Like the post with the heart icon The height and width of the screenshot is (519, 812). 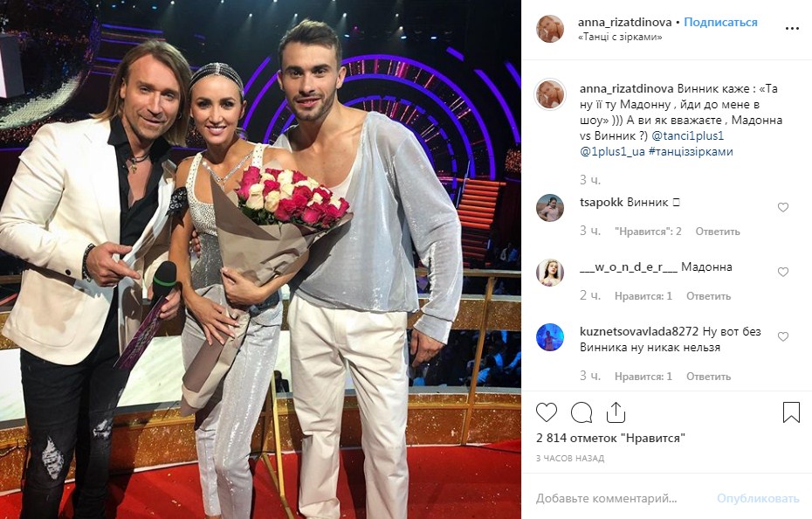pyautogui.click(x=547, y=412)
